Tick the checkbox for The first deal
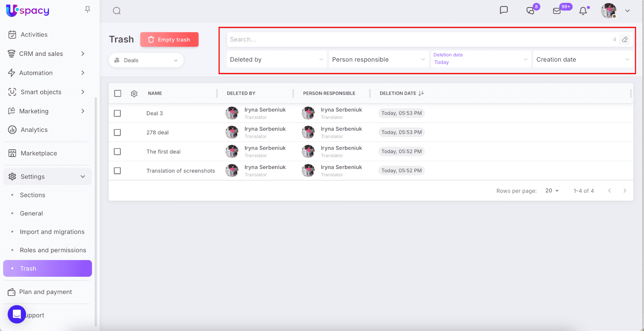 (118, 152)
